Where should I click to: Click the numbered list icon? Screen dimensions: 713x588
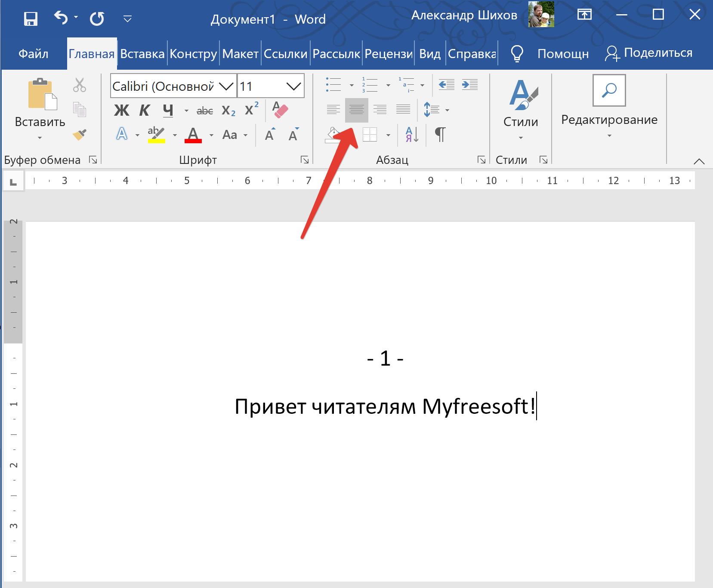tap(370, 85)
